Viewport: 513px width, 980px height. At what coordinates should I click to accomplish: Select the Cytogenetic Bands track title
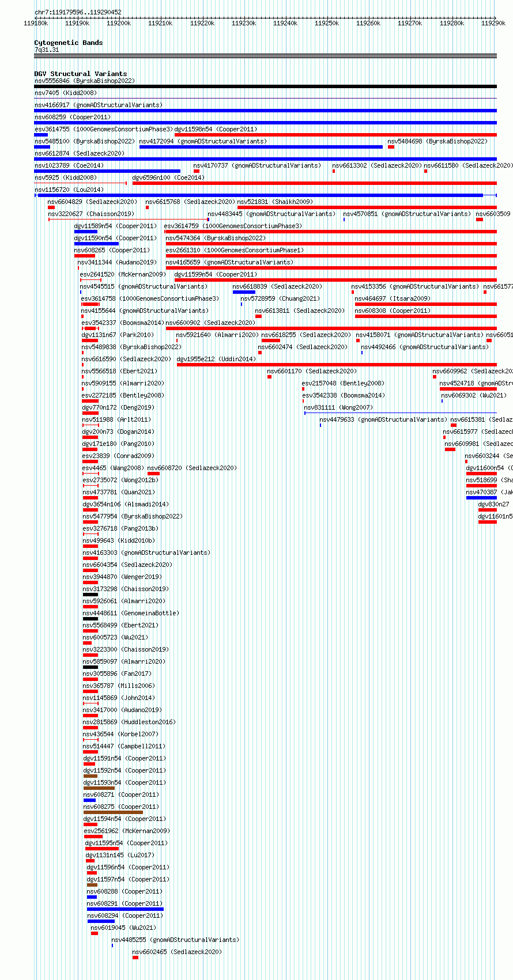pyautogui.click(x=69, y=43)
